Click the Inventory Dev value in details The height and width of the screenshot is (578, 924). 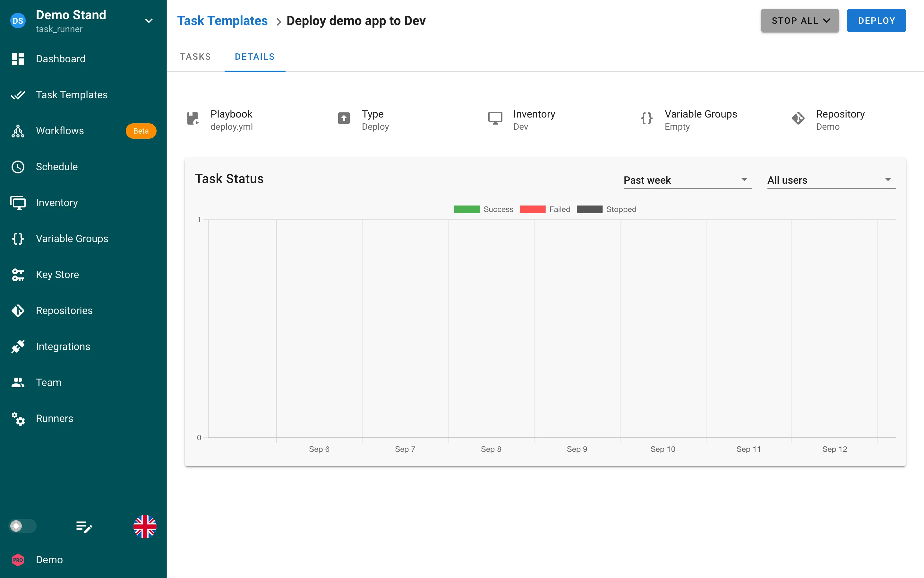coord(520,127)
